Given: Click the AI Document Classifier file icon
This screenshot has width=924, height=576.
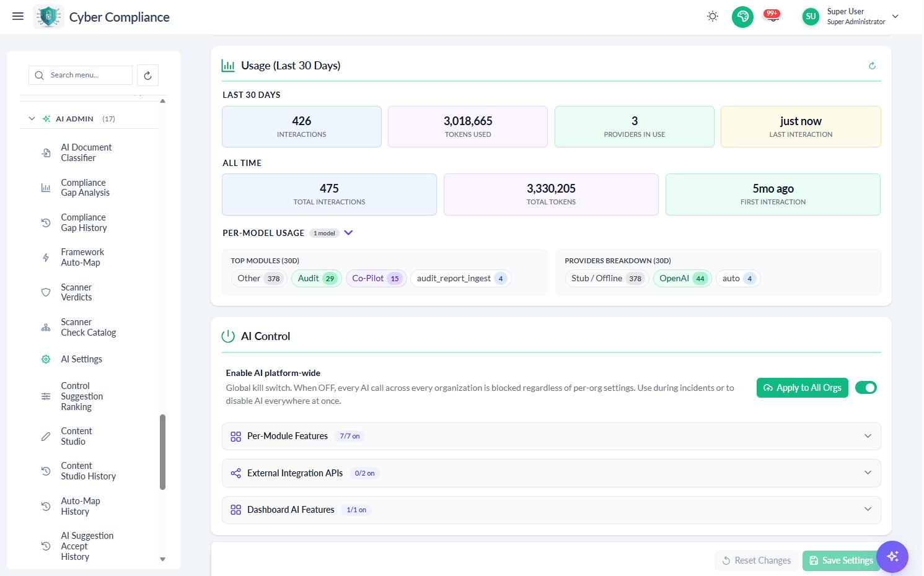Looking at the screenshot, I should tap(46, 153).
